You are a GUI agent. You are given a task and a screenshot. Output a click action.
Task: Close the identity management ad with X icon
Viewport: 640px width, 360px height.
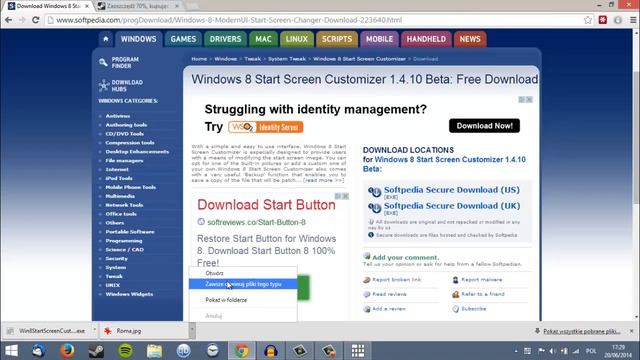(x=529, y=100)
